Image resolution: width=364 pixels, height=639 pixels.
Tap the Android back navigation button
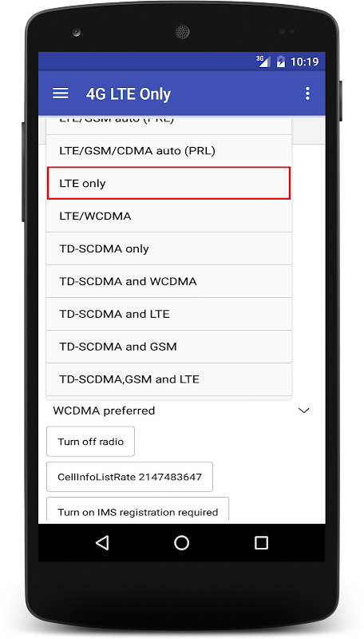click(x=102, y=542)
